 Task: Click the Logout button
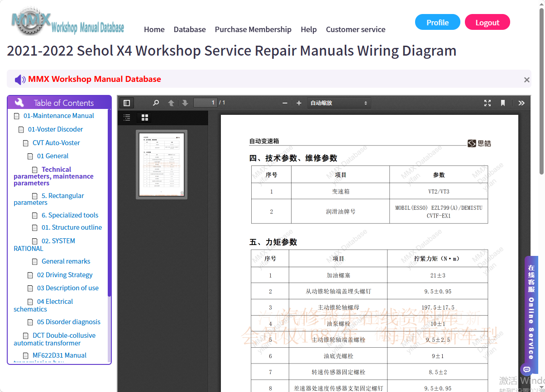[x=488, y=22]
